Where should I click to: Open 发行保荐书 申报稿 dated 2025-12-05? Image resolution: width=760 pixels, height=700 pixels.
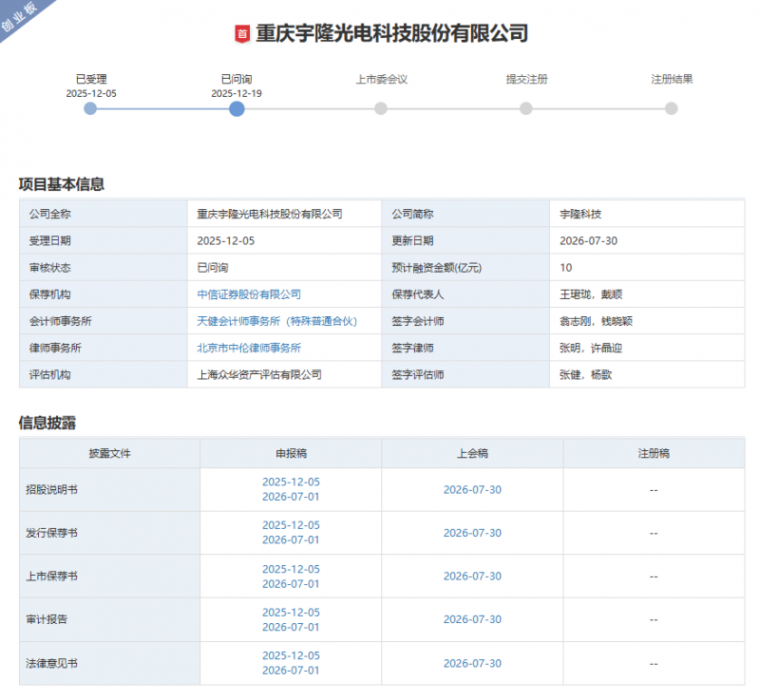coord(291,525)
